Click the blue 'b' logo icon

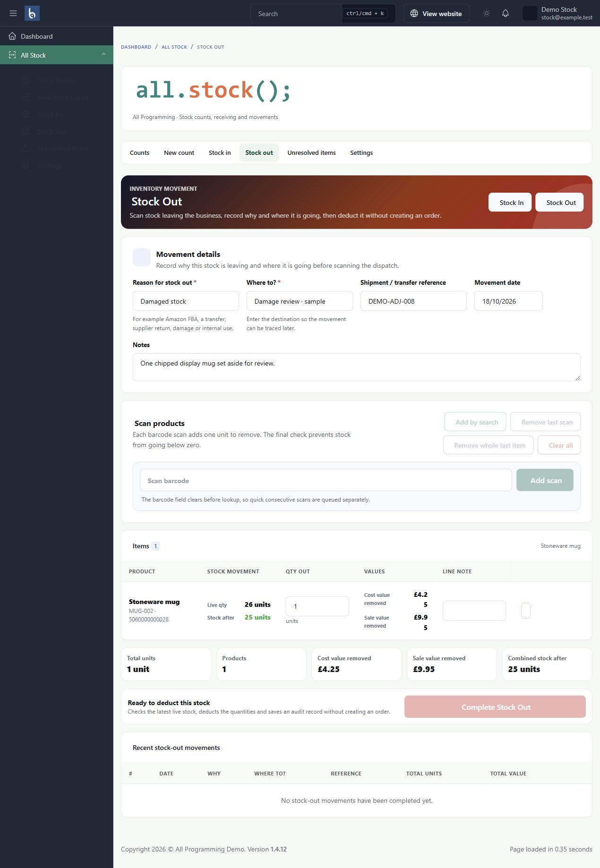(32, 13)
